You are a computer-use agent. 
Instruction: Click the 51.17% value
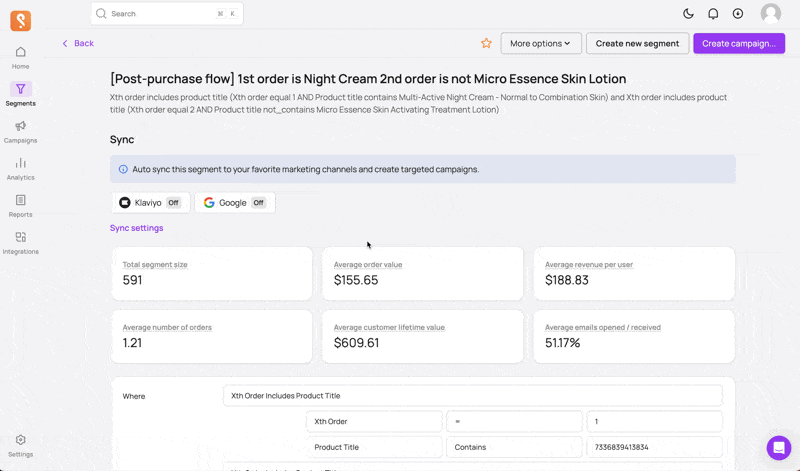(x=562, y=343)
